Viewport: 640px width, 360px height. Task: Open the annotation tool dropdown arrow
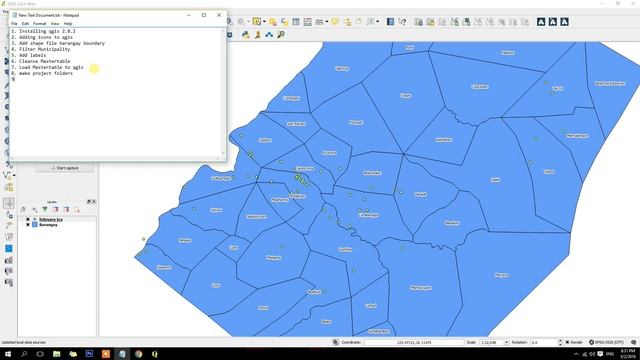[378, 22]
